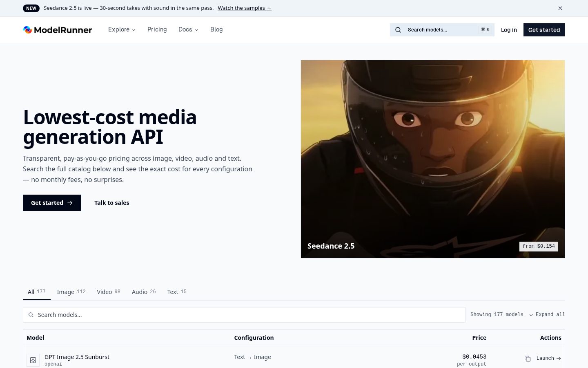Screen dimensions: 588x368
Task: Click the hero Get started button with arrow
Action: 52,203
